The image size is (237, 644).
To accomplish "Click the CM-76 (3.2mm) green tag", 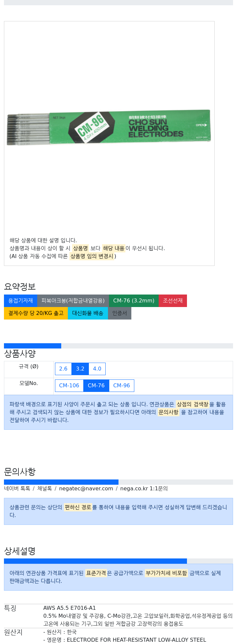I will click(x=134, y=301).
